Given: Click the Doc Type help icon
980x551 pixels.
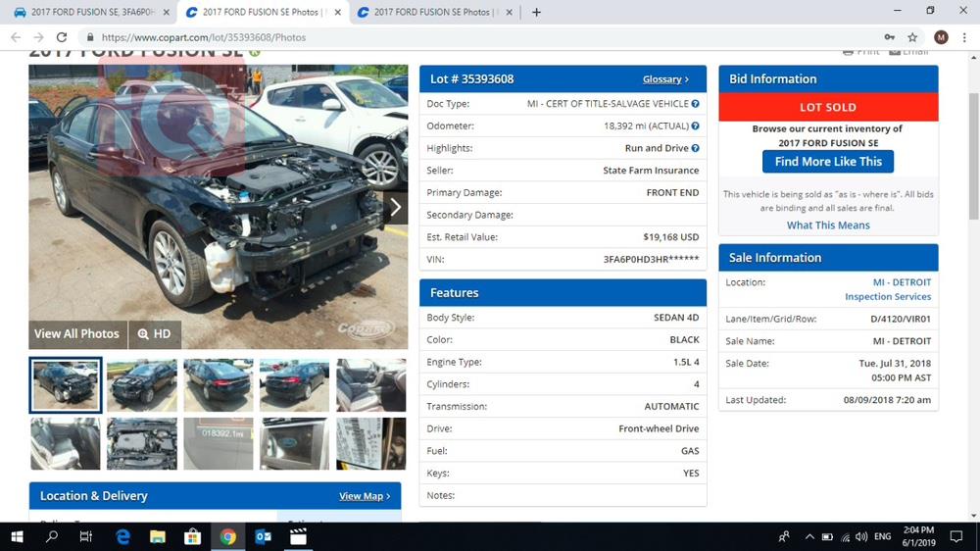Looking at the screenshot, I should pos(695,104).
